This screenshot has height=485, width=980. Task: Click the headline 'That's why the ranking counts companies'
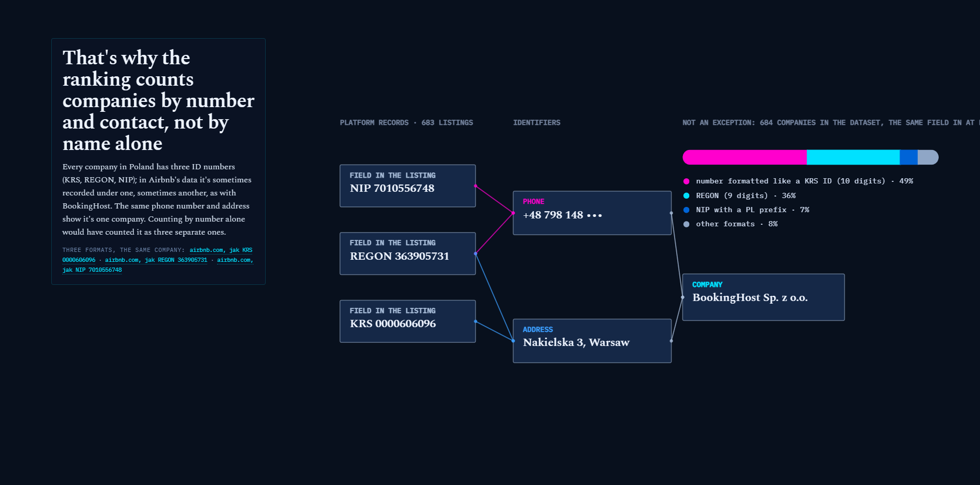pyautogui.click(x=158, y=100)
